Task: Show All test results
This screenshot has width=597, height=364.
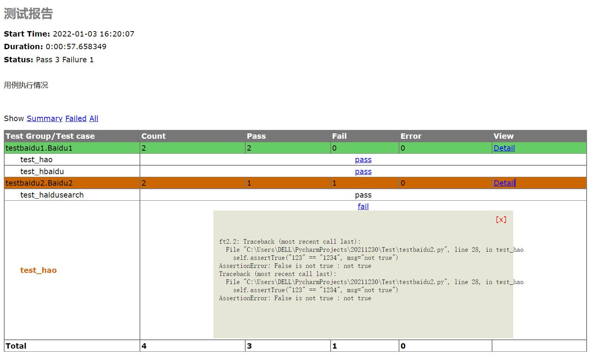Action: click(94, 118)
